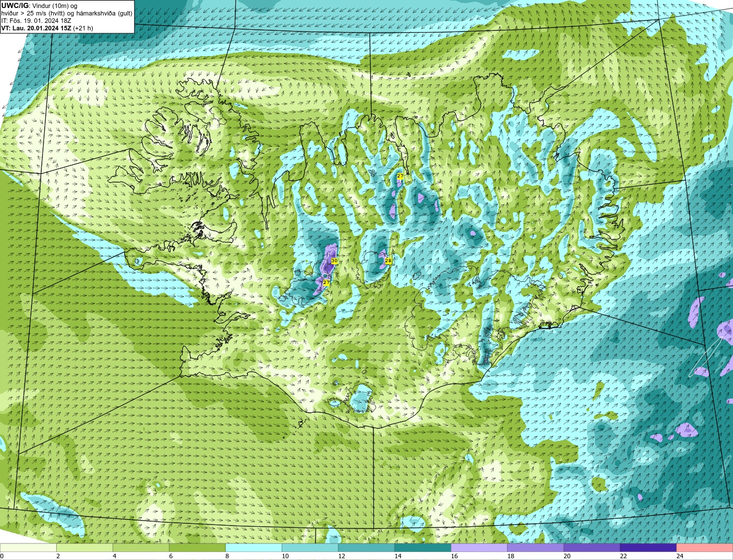Select the pink above-24 m/s legend swatch
Viewport: 733px width, 560px height.
[705, 548]
